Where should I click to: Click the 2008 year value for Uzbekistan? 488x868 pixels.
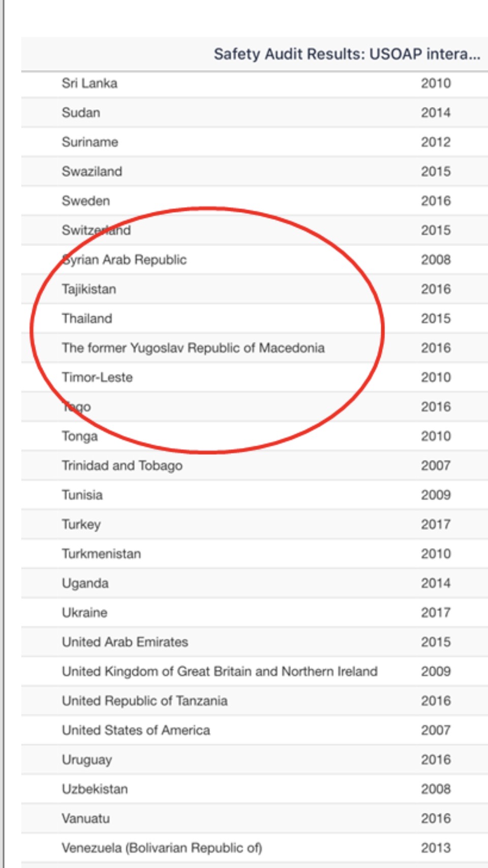click(x=436, y=789)
